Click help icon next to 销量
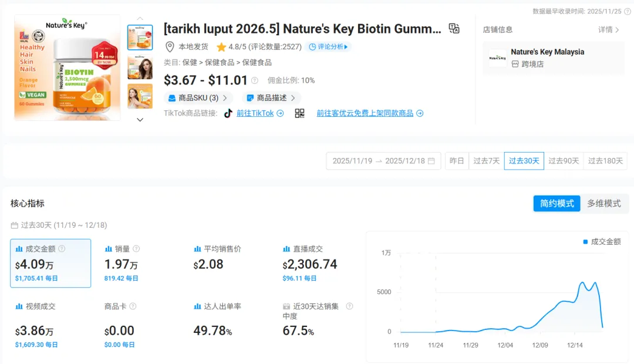This screenshot has height=364, width=634. (136, 249)
